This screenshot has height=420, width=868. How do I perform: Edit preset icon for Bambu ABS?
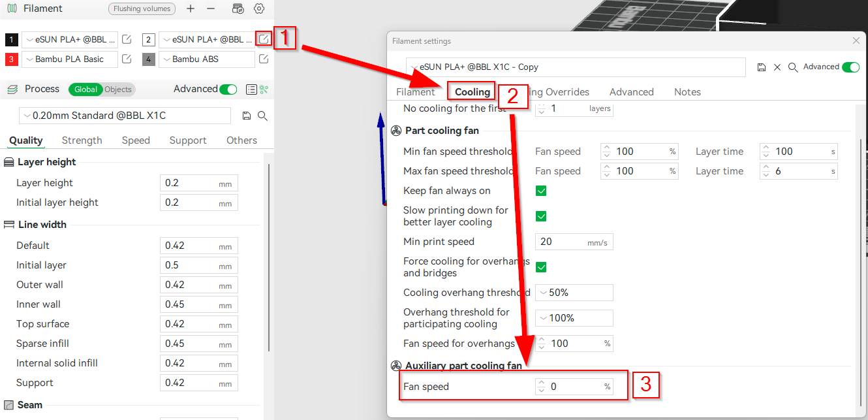coord(263,59)
